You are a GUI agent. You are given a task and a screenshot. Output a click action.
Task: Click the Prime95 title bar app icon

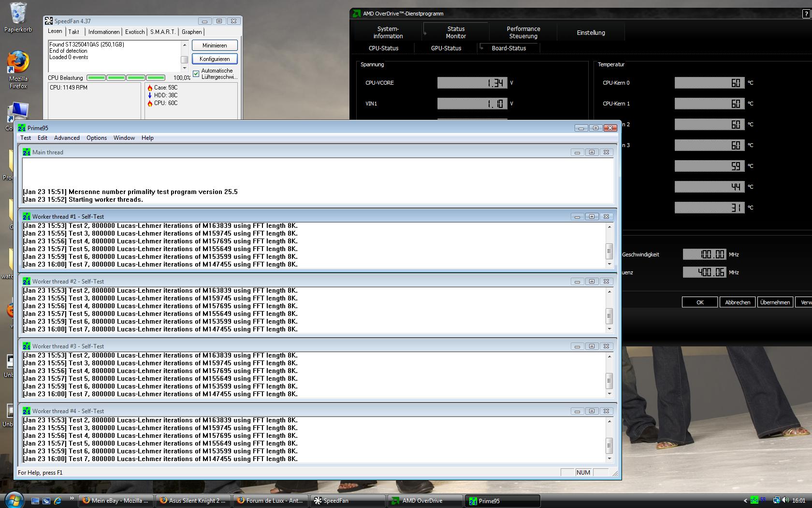[x=22, y=128]
